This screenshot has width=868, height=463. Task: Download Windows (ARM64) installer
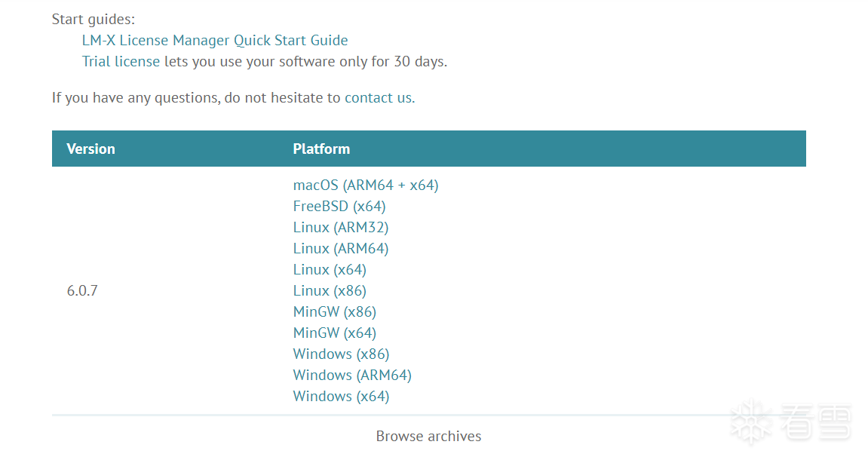point(352,374)
